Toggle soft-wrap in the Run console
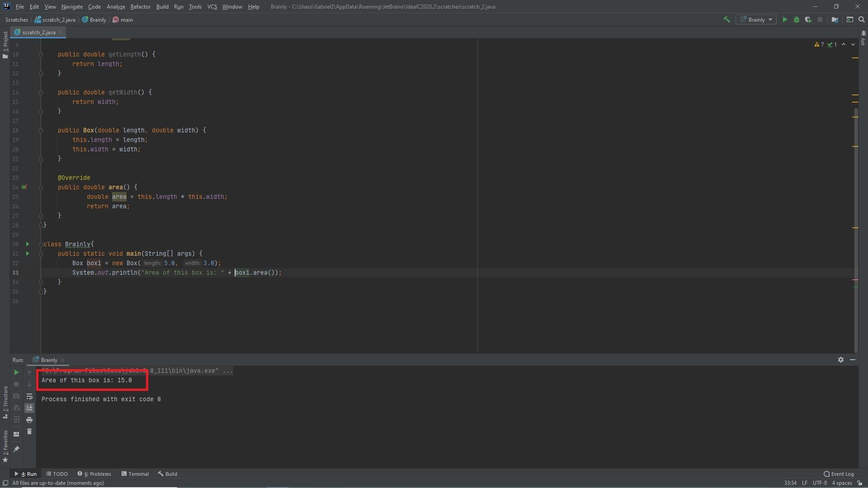 pos(29,396)
